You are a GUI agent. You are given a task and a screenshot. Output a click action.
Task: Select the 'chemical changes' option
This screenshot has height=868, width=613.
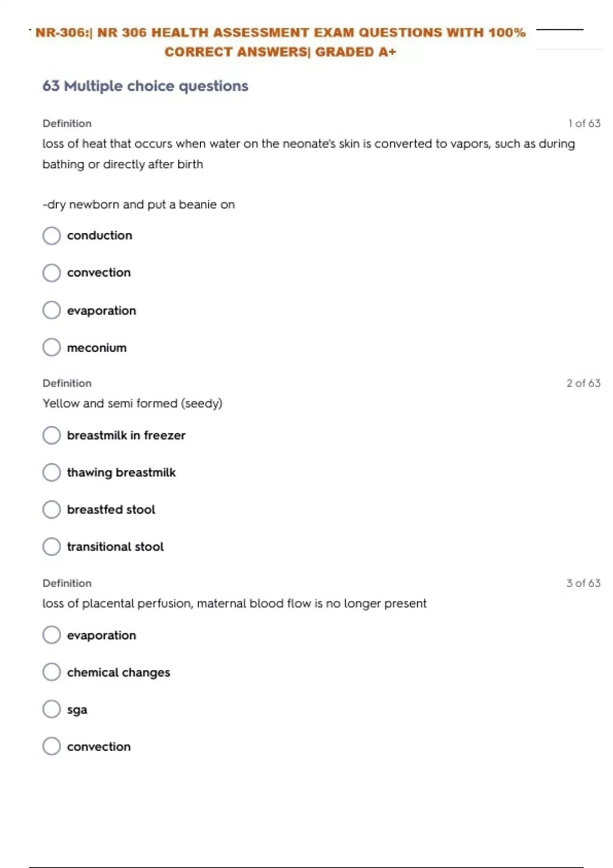(52, 672)
